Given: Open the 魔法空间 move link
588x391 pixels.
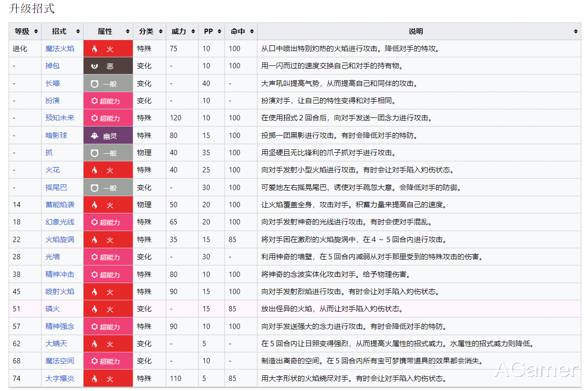Looking at the screenshot, I should [60, 361].
